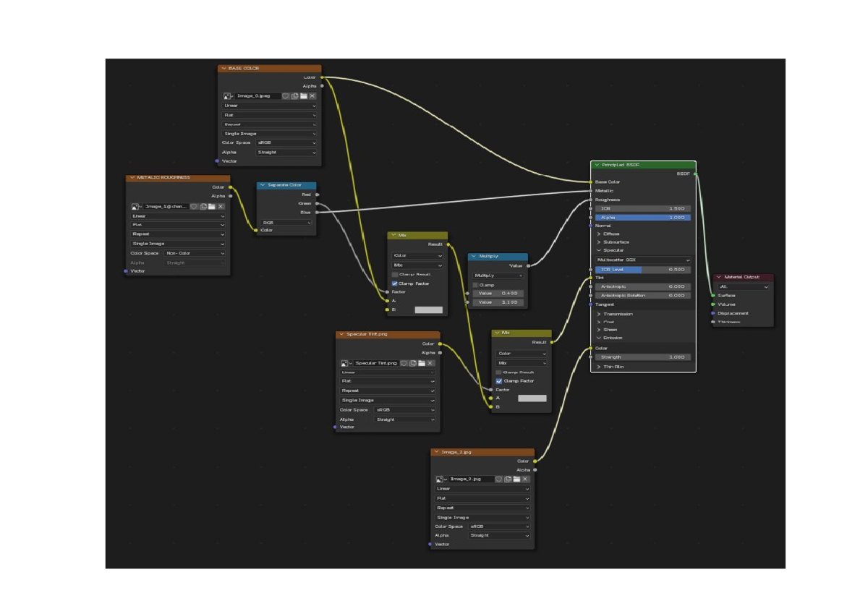
Task: Click the IOR Level slider in Principled BSDF
Action: point(643,269)
